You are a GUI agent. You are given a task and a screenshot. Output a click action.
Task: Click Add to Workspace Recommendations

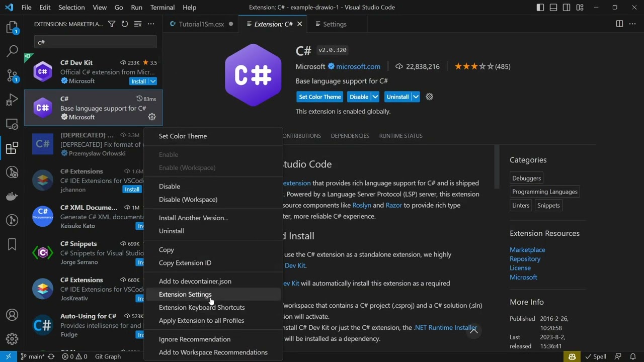[213, 352]
